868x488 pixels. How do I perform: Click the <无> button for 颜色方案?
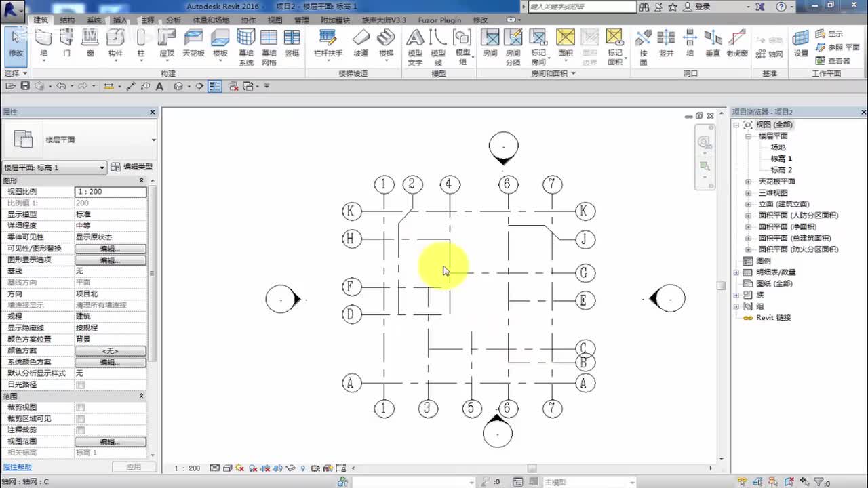coord(111,351)
